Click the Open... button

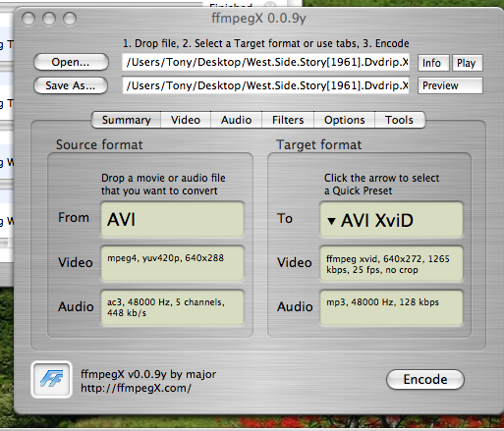click(x=71, y=62)
